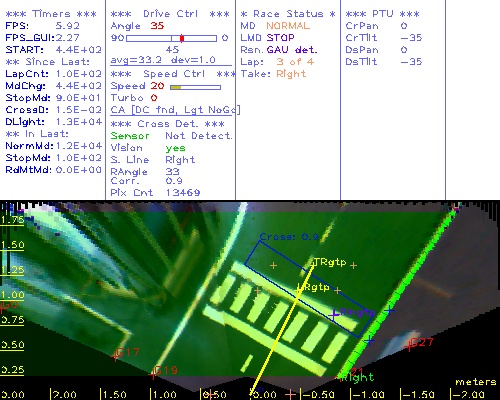Click the red marker on the Angle slider

click(x=182, y=38)
